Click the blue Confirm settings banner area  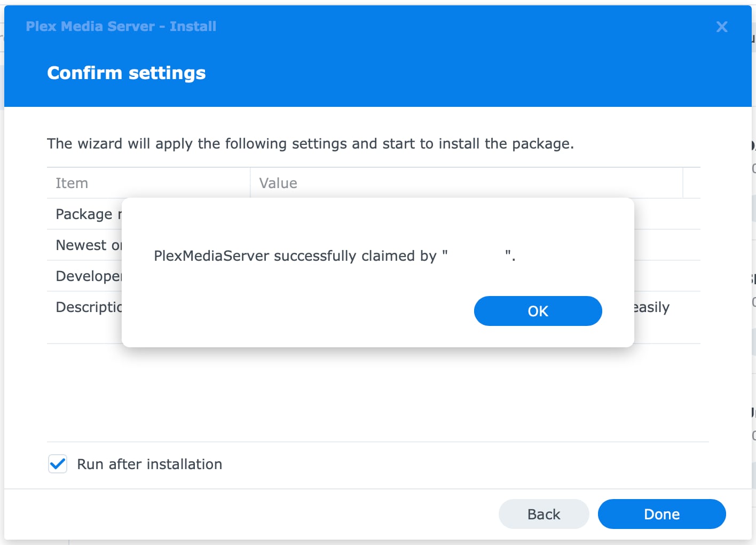378,56
